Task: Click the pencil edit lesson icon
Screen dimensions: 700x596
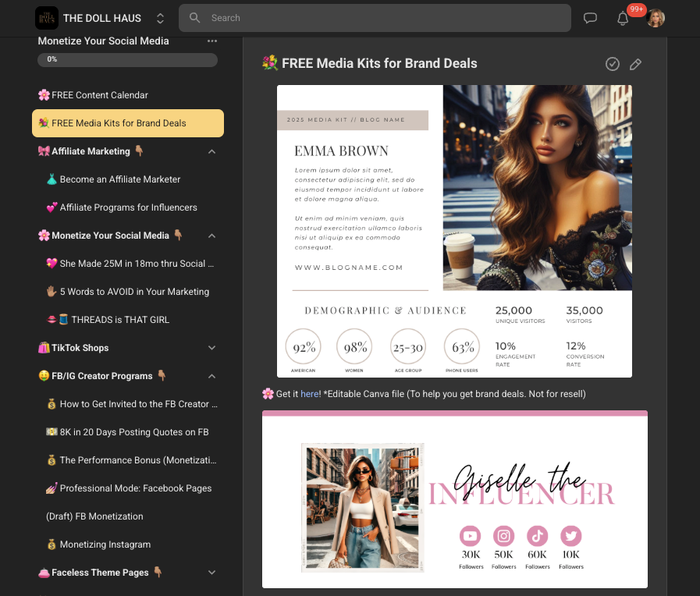Action: click(635, 64)
